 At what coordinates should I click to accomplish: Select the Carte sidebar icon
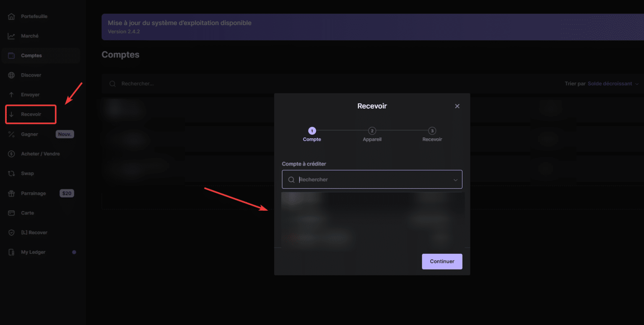[12, 213]
